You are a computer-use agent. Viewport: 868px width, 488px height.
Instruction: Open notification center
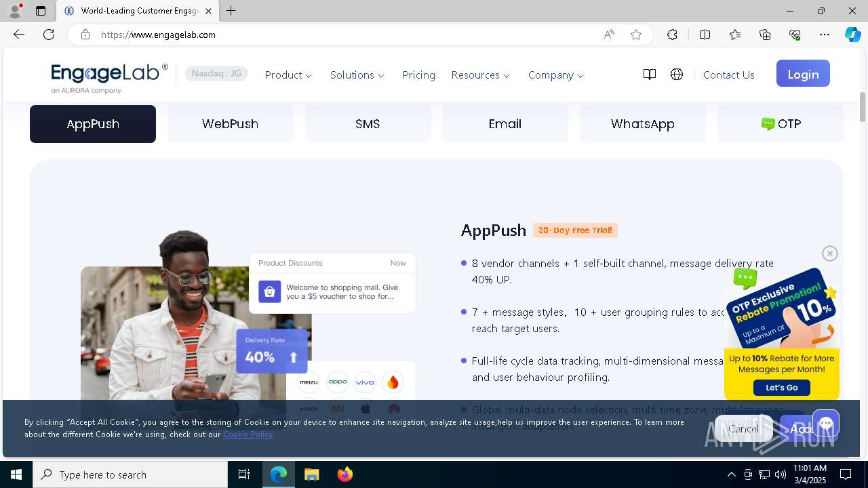[846, 474]
